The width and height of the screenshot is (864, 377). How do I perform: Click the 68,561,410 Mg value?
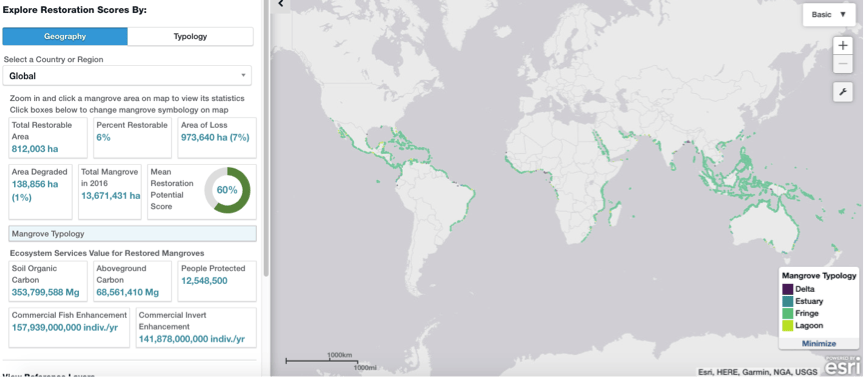point(127,293)
